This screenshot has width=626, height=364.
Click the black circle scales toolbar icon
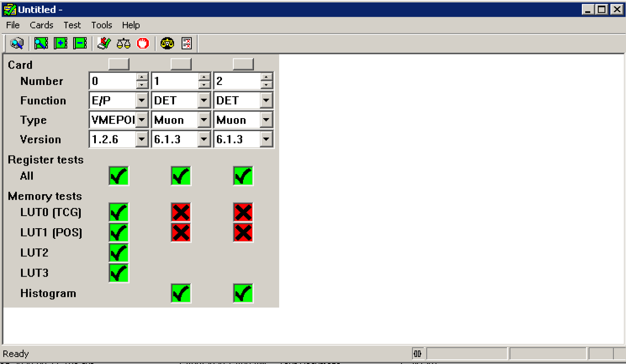click(167, 43)
